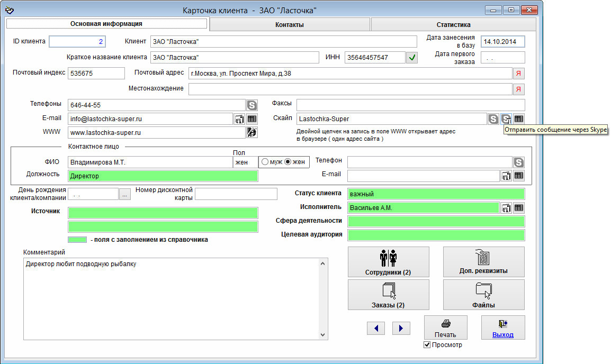Click the table icon beside Исполнитель field
This screenshot has height=364, width=611.
[x=519, y=208]
